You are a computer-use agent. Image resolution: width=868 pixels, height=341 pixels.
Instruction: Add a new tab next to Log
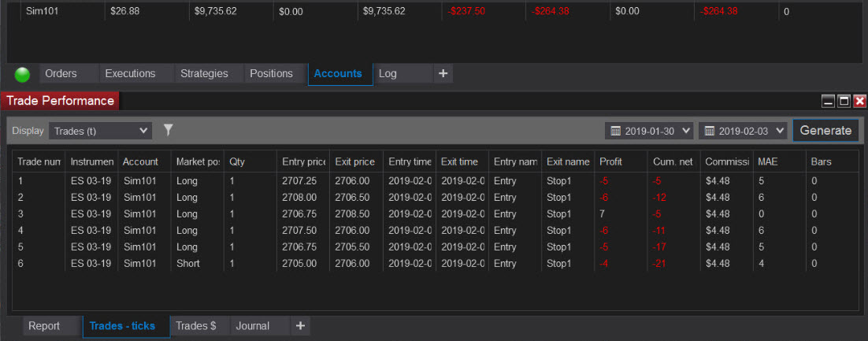(x=443, y=73)
